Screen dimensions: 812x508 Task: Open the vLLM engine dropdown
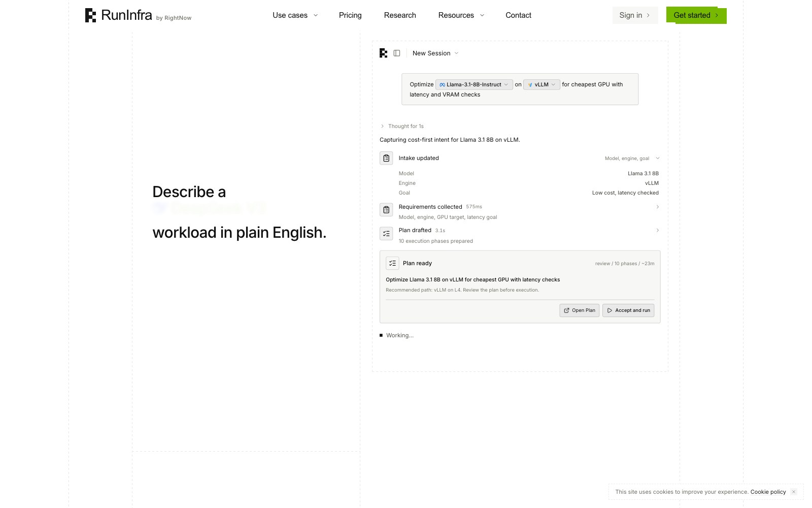(x=542, y=84)
